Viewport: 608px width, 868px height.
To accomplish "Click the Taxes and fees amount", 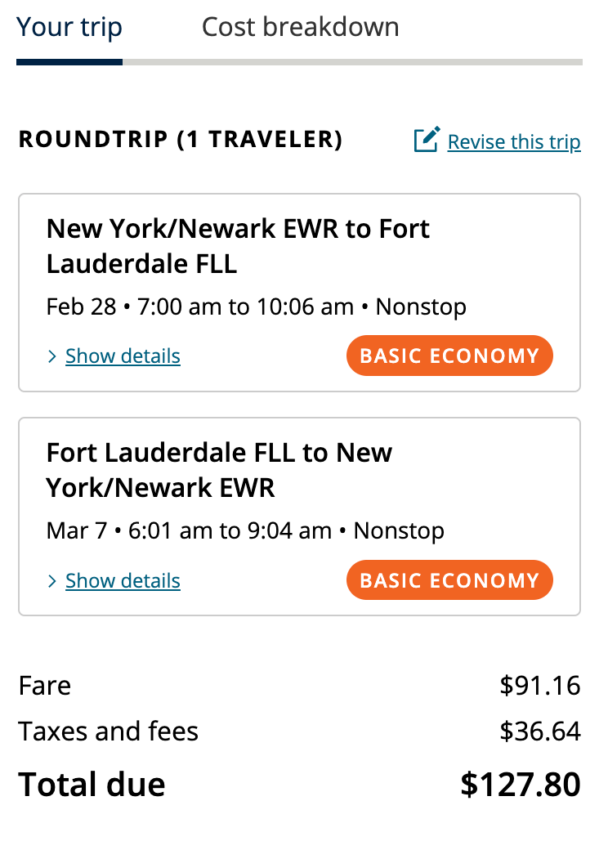I will pos(540,732).
